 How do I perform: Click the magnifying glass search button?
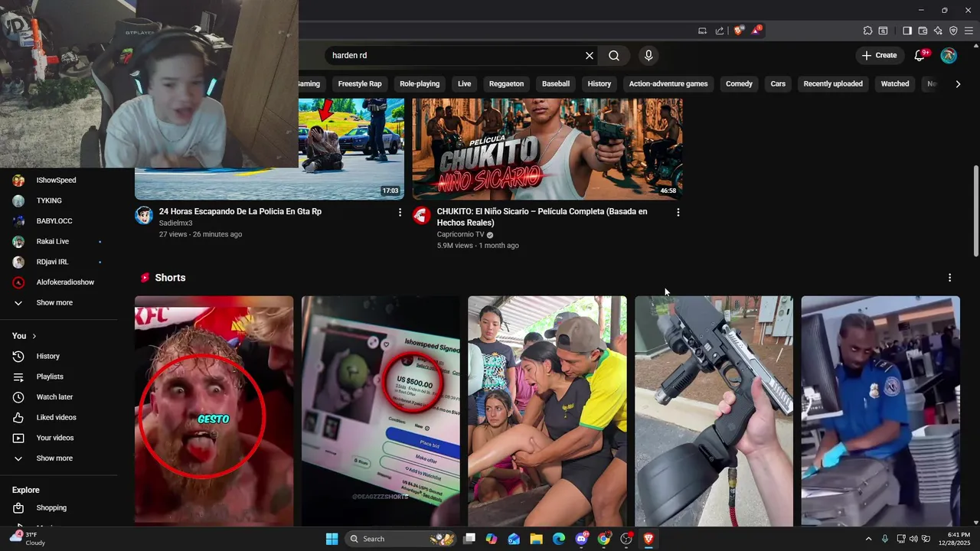(614, 55)
